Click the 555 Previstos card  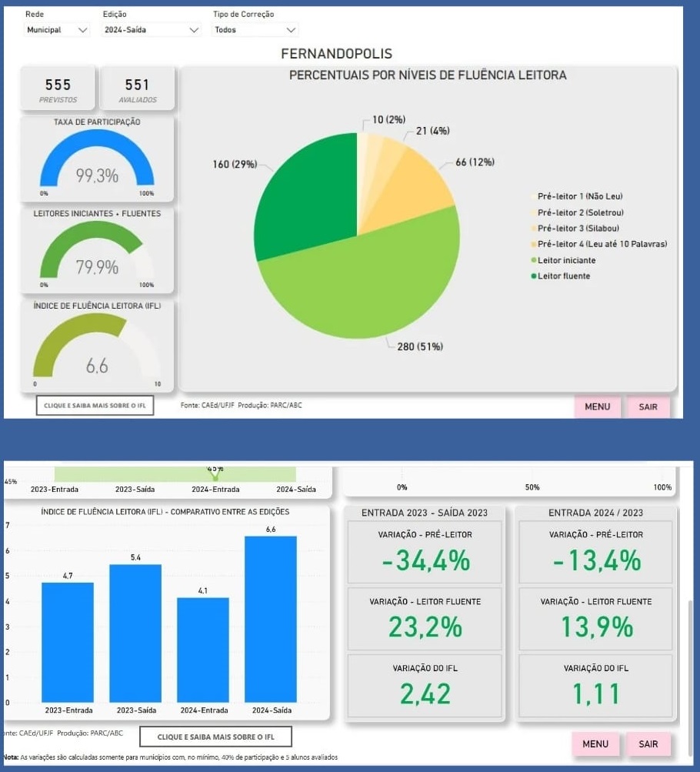pyautogui.click(x=58, y=89)
